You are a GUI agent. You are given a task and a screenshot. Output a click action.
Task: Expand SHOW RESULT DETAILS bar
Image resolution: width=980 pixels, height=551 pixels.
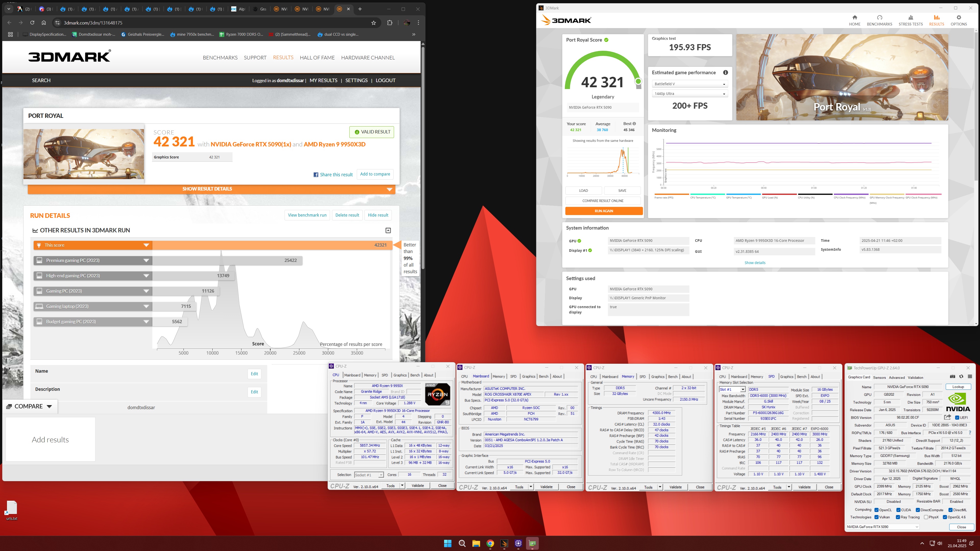tap(211, 189)
